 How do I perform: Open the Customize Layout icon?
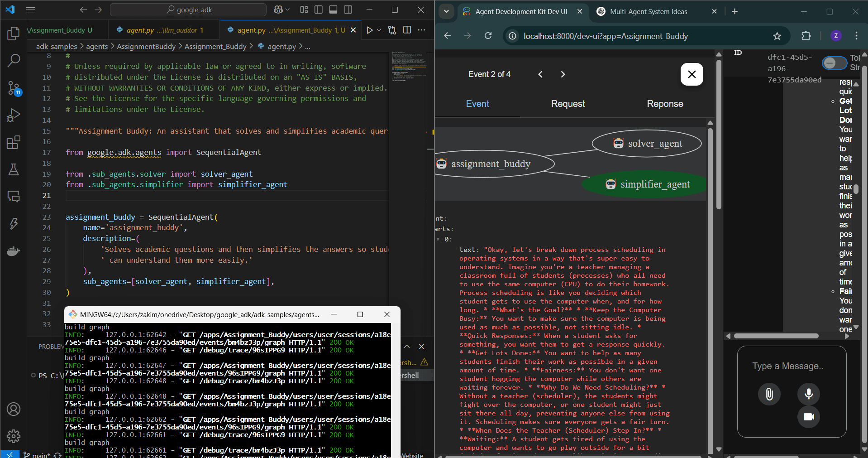click(x=304, y=10)
